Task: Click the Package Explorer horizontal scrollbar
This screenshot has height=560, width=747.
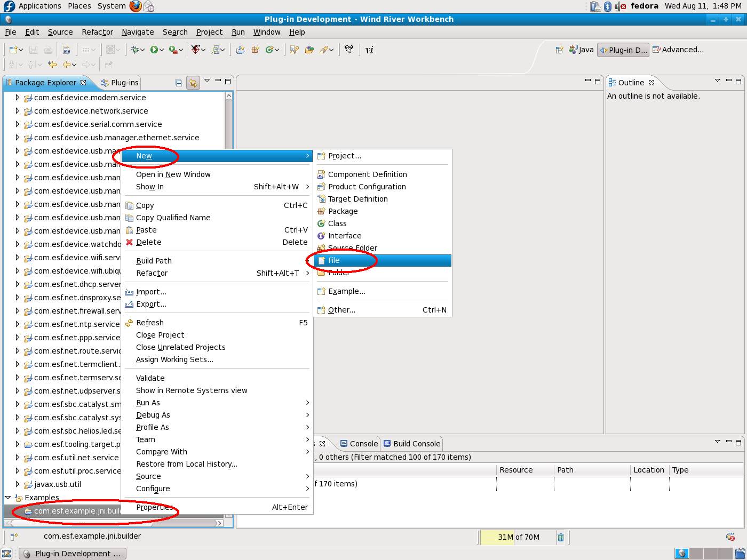Action: coord(114,523)
